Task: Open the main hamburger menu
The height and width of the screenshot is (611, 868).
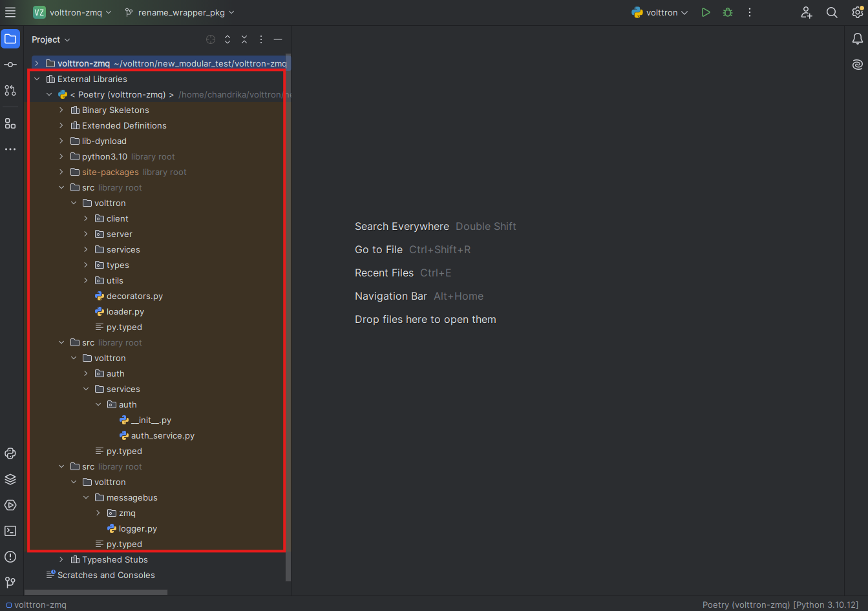Action: 10,12
